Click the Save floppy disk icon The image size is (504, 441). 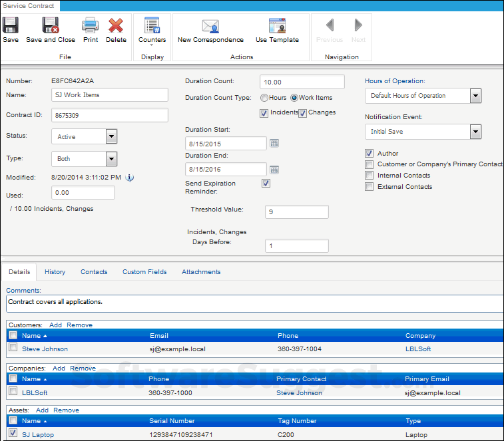(x=11, y=26)
